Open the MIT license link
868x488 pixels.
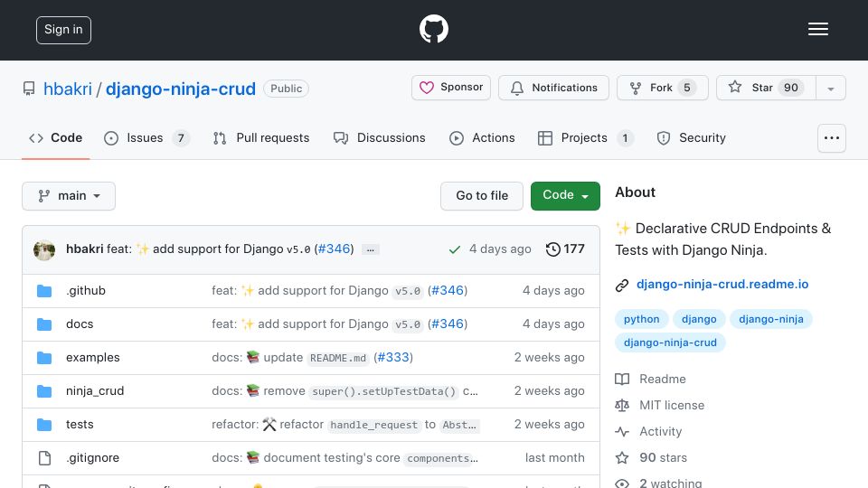[x=660, y=405]
